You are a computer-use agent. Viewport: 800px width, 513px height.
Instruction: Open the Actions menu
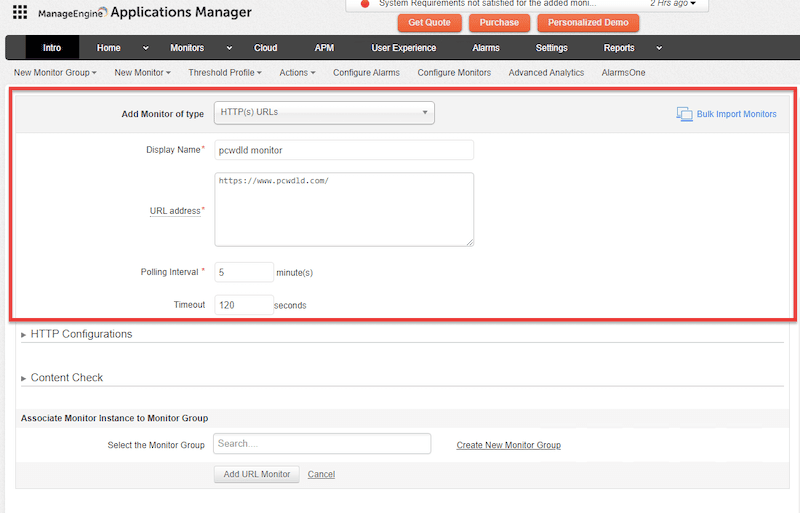pyautogui.click(x=297, y=72)
